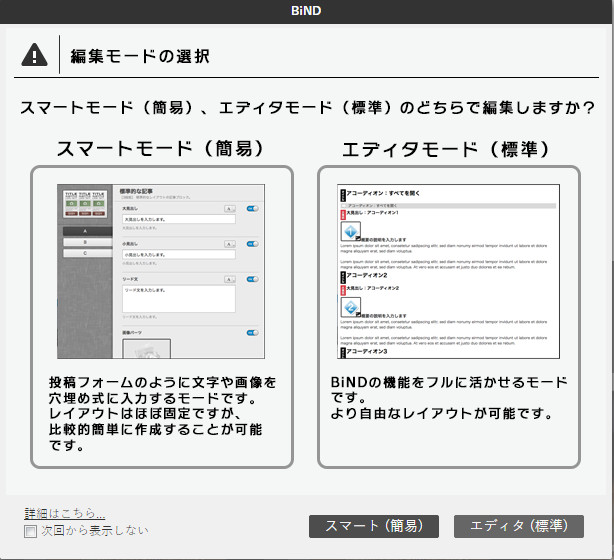Select the Smart mode preview thumbnail
The image size is (614, 560).
[161, 271]
